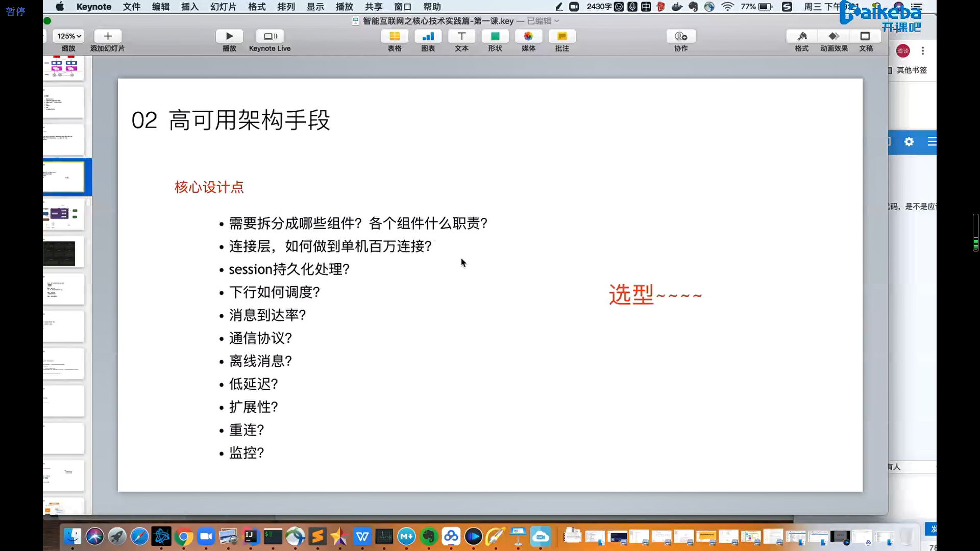The width and height of the screenshot is (980, 551).
Task: Open Keynote Live from the toolbar
Action: pyautogui.click(x=270, y=36)
